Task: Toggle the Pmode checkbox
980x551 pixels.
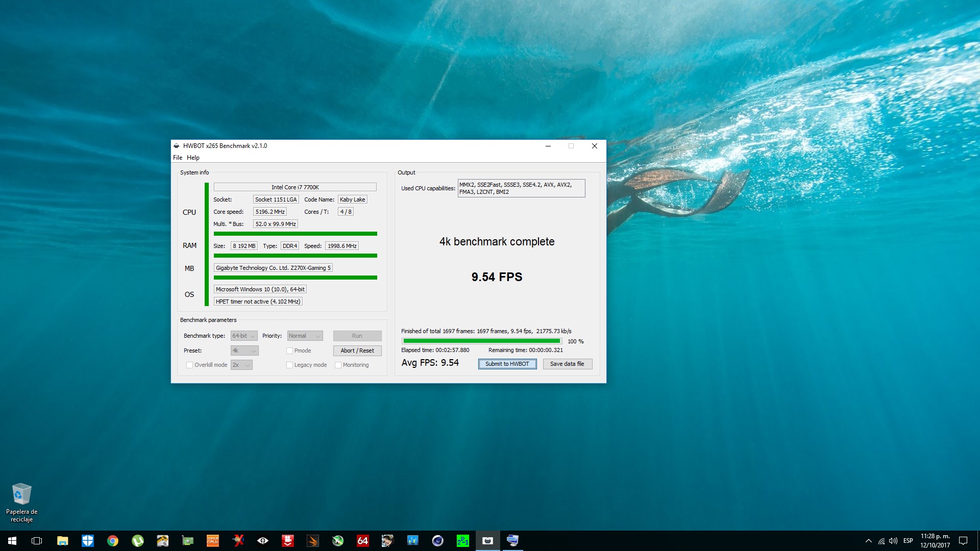Action: point(289,351)
